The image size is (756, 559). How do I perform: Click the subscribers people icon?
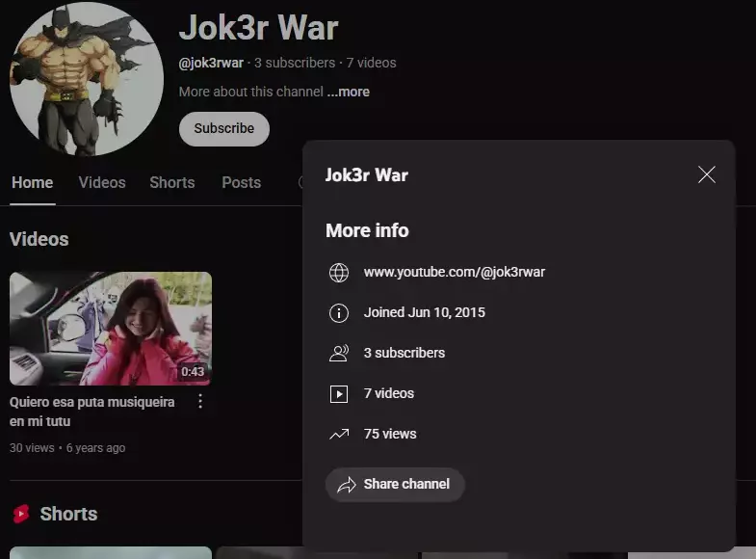click(x=339, y=353)
